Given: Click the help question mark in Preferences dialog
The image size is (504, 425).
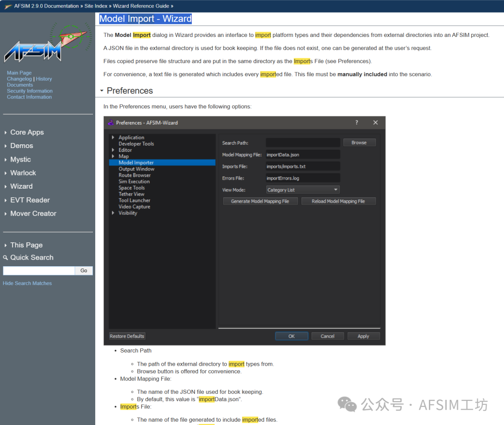Looking at the screenshot, I should coord(357,122).
